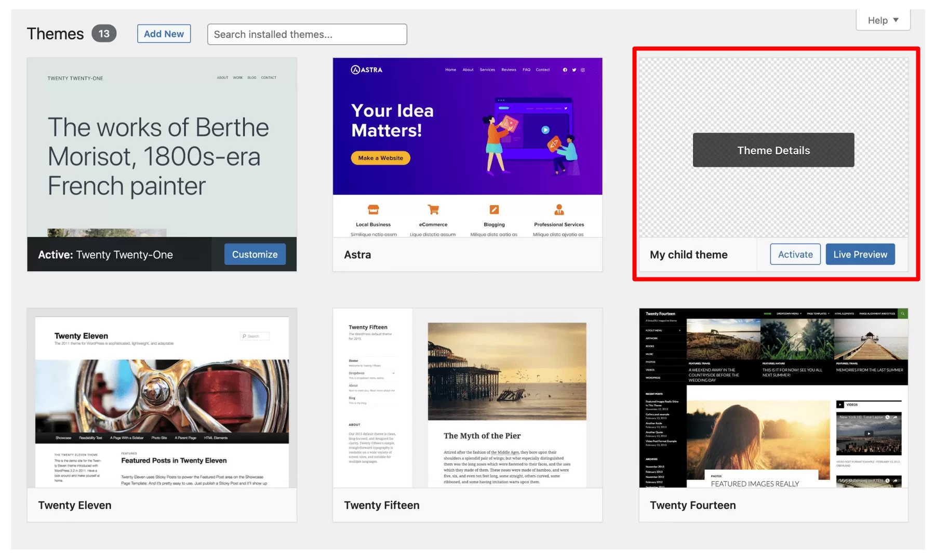The width and height of the screenshot is (935, 560).
Task: Open Live Preview for My child theme
Action: pos(860,254)
